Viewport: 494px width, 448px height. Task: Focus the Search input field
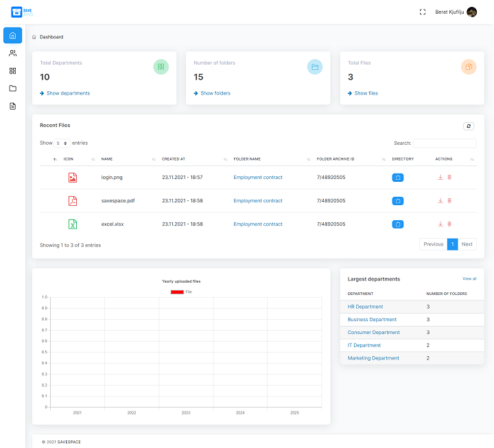[x=445, y=143]
